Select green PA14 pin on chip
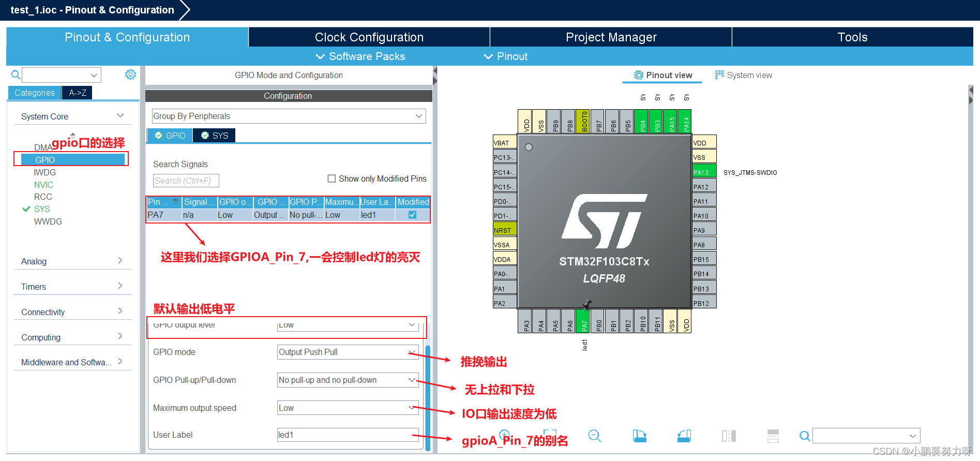980x461 pixels. coord(684,121)
